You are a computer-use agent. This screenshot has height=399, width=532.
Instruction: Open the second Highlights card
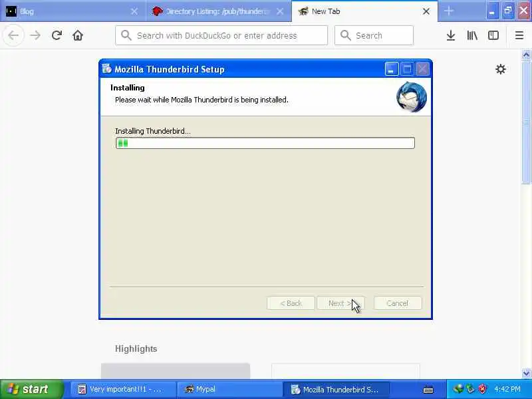[345, 371]
